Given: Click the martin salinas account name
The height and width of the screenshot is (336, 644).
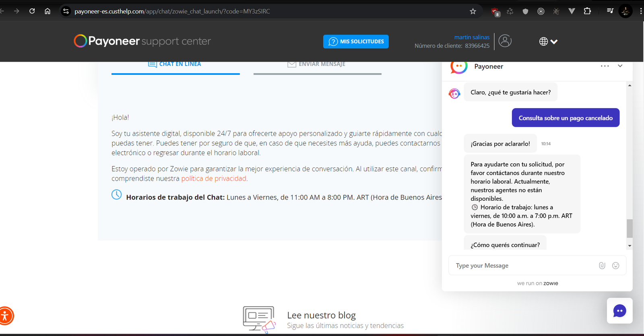Looking at the screenshot, I should click(472, 37).
